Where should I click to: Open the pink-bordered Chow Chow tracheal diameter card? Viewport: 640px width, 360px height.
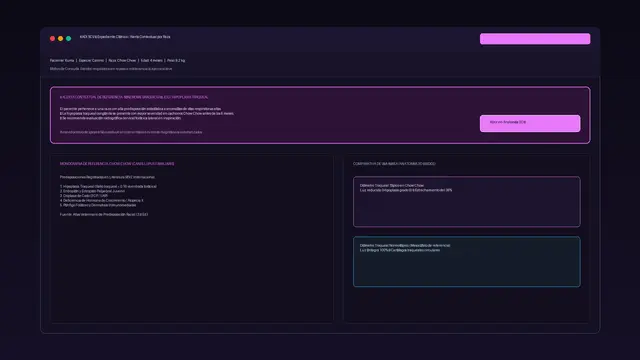tap(467, 202)
